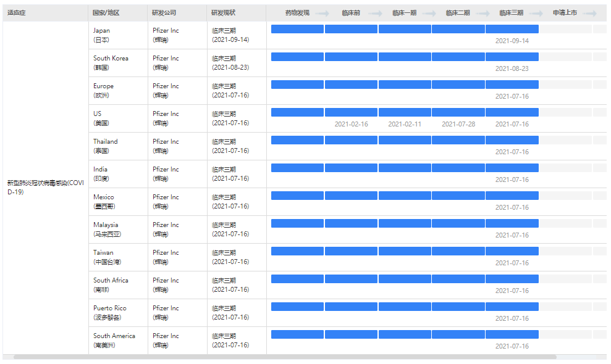The width and height of the screenshot is (611, 364).
Task: Click the 临床一期 bar segment in the Malaysia row
Action: click(x=405, y=223)
